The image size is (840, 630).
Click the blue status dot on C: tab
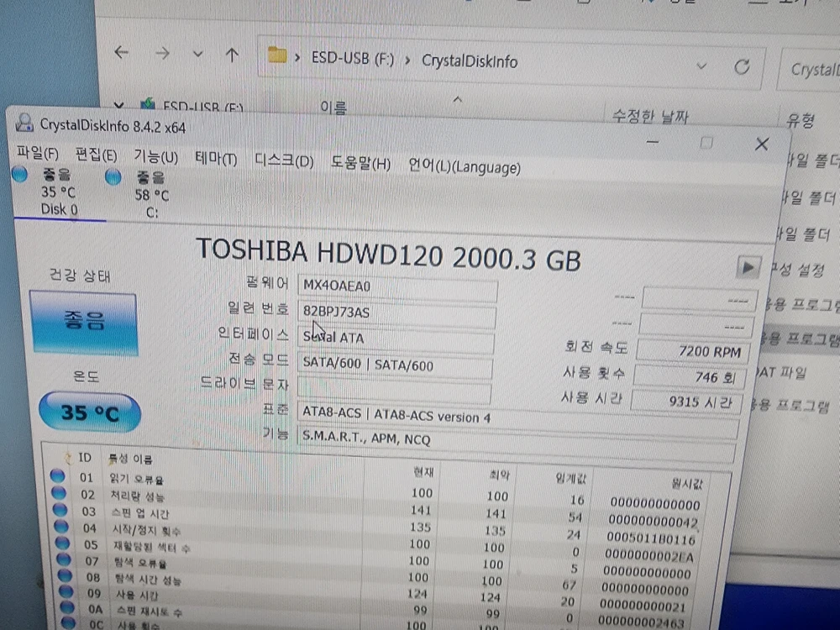[113, 176]
